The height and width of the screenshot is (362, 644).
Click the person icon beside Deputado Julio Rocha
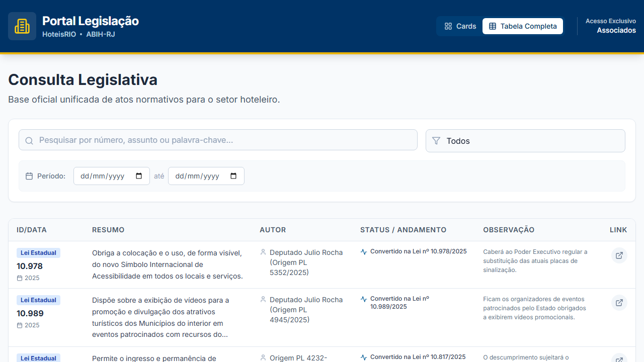coord(263,252)
